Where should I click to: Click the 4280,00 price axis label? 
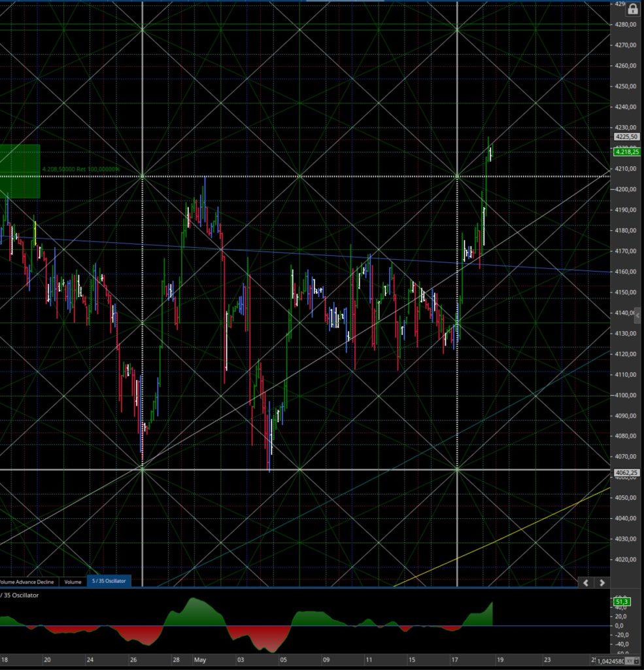click(x=626, y=24)
